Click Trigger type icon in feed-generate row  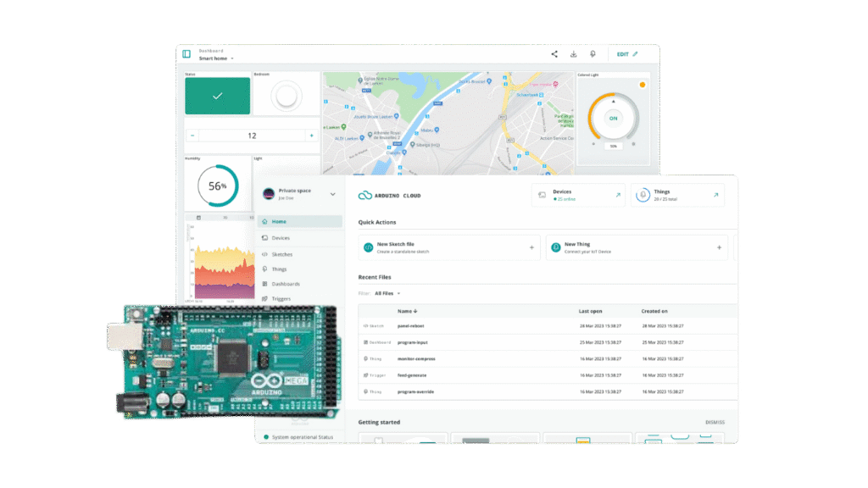pos(365,375)
